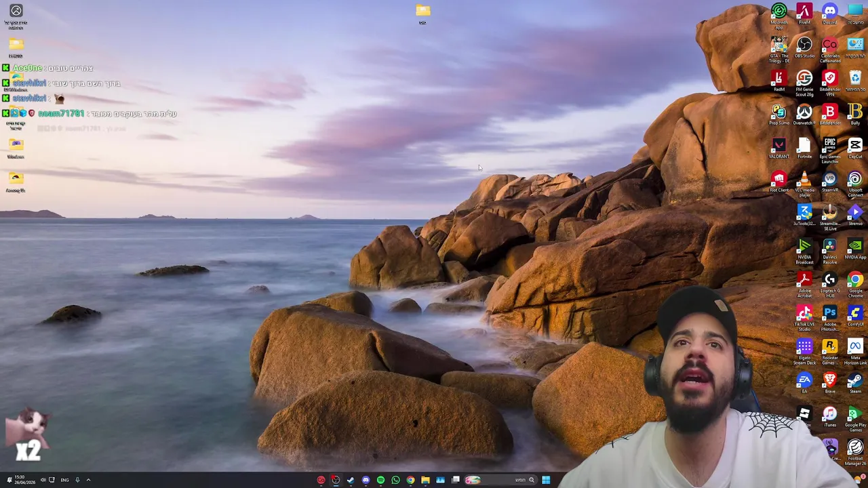
Task: Launch Prop Sumo from the desktop
Action: coord(779,115)
